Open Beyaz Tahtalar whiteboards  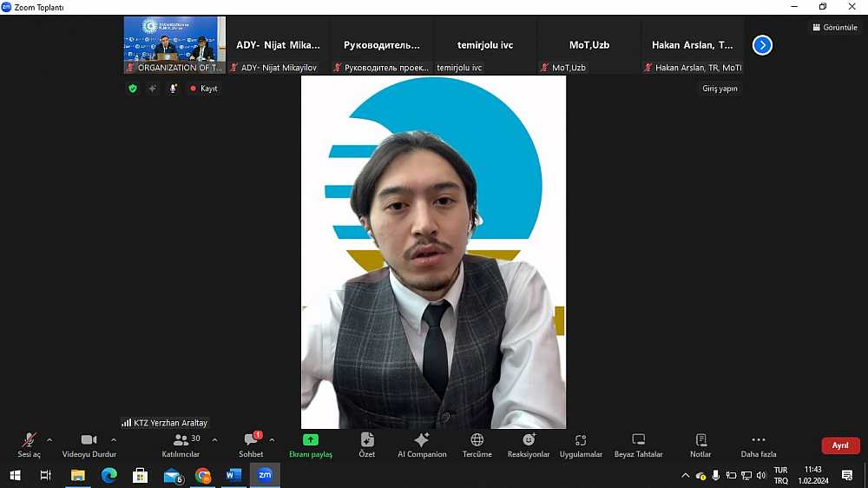[x=638, y=445]
